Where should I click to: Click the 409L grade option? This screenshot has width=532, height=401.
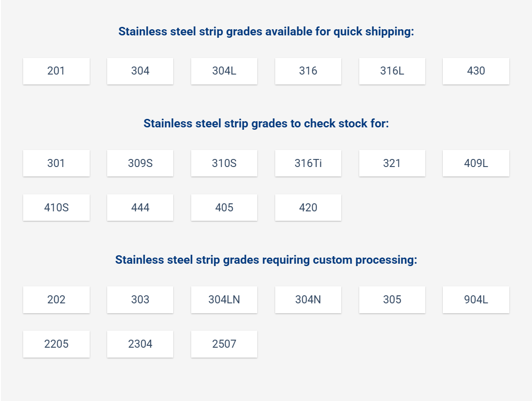(x=476, y=163)
